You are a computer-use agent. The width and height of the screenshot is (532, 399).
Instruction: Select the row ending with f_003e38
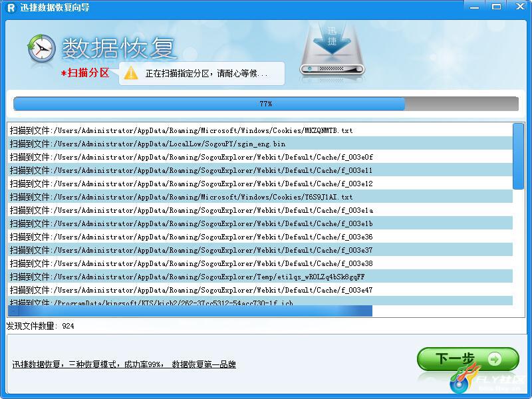(260, 263)
